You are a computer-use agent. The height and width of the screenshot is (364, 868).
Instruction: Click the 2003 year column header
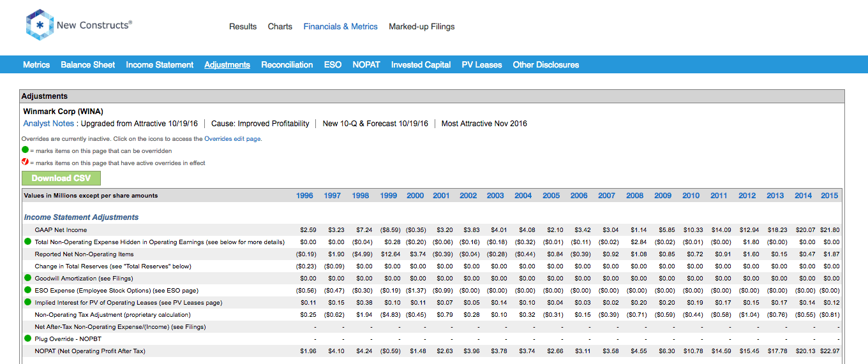pos(495,196)
